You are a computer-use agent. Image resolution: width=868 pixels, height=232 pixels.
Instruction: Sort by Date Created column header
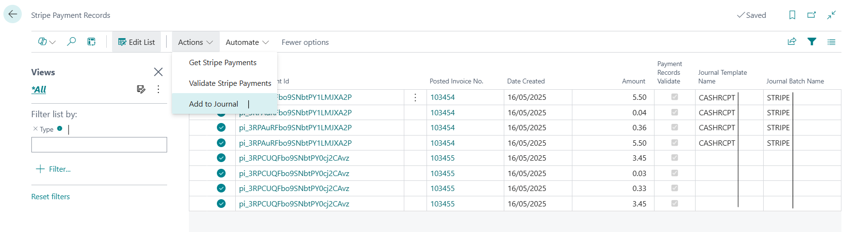pyautogui.click(x=526, y=81)
